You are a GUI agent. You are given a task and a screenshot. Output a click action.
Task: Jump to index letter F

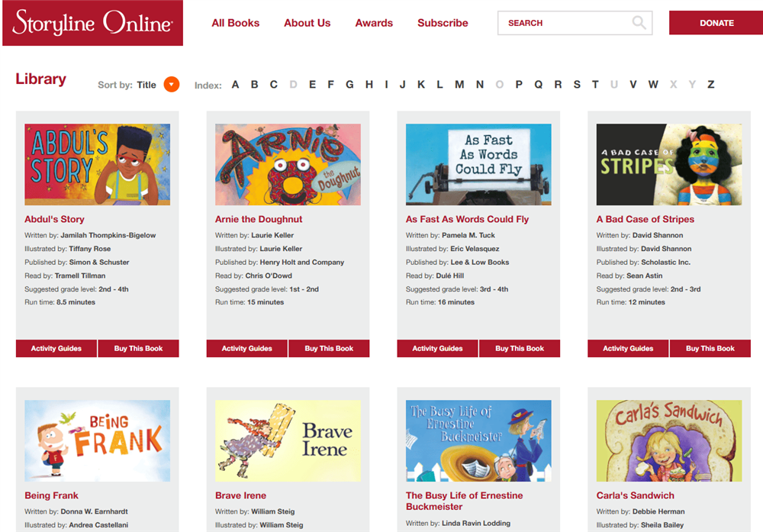point(331,85)
